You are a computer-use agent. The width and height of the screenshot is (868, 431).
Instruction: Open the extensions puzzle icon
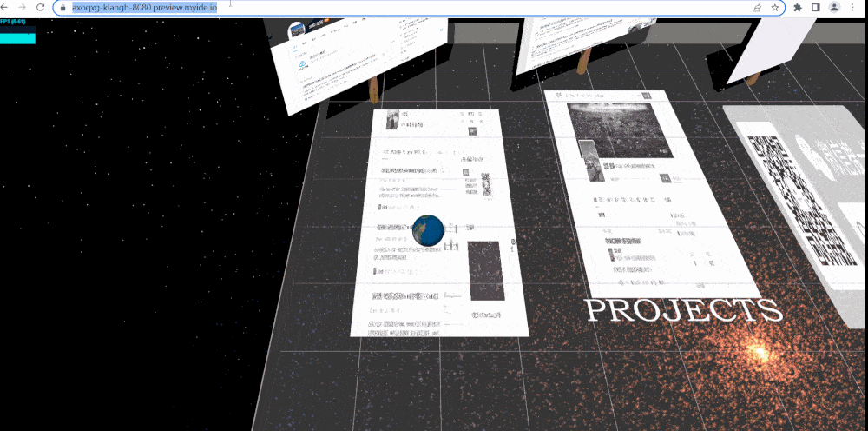(798, 8)
